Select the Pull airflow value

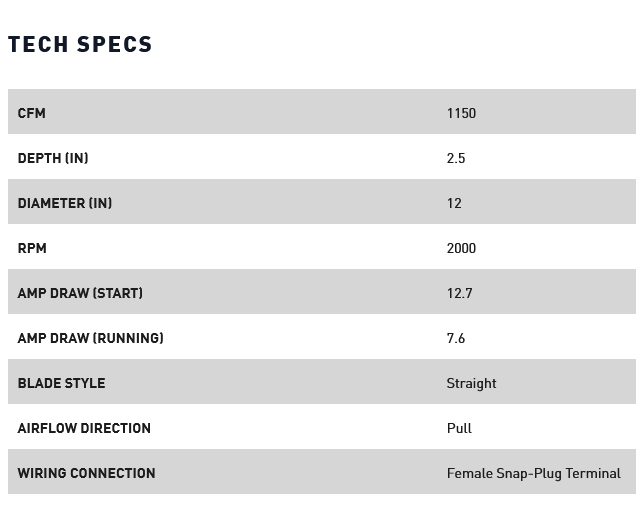pos(459,428)
